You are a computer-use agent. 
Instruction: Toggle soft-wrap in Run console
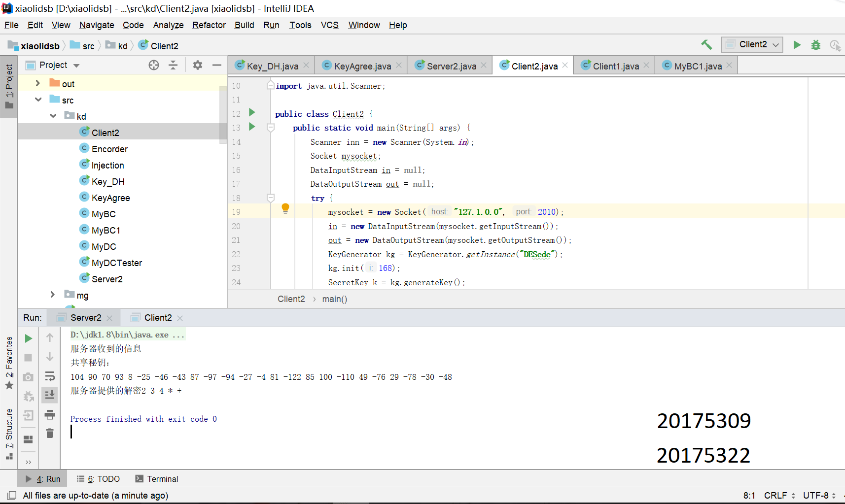pyautogui.click(x=50, y=376)
